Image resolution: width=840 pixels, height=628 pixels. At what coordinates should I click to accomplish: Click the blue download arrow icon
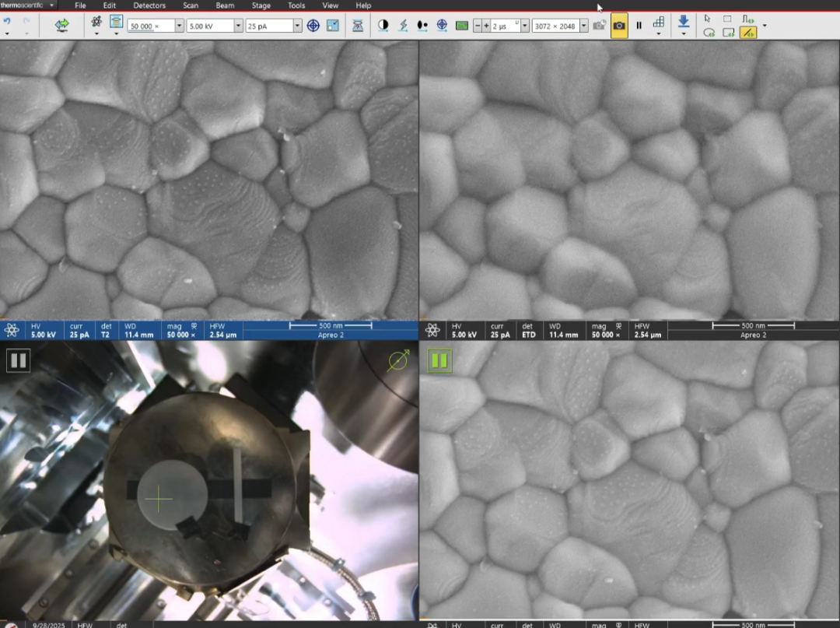[x=684, y=22]
